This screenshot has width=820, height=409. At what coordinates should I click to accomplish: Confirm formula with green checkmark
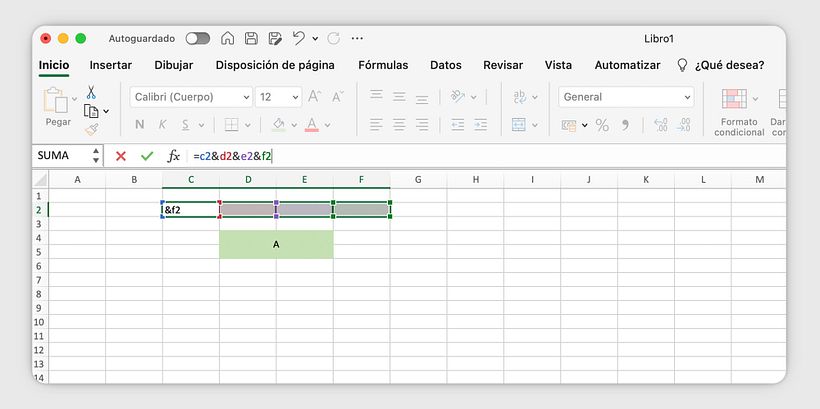tap(147, 156)
